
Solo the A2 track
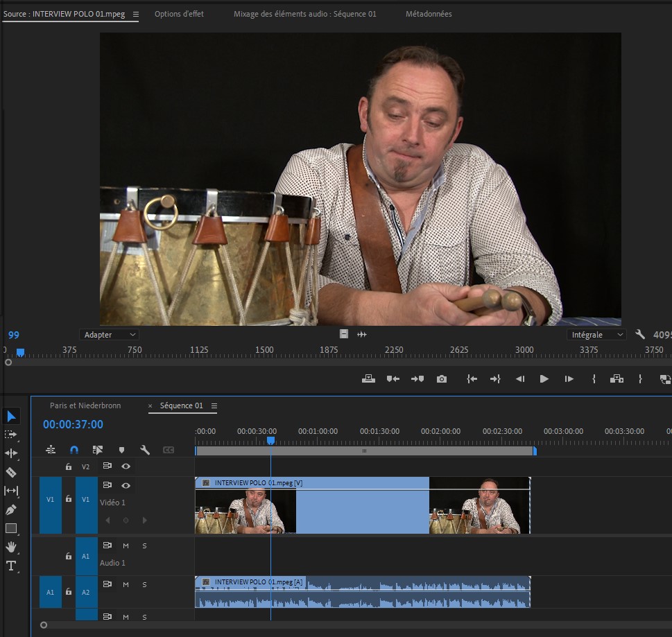(144, 584)
